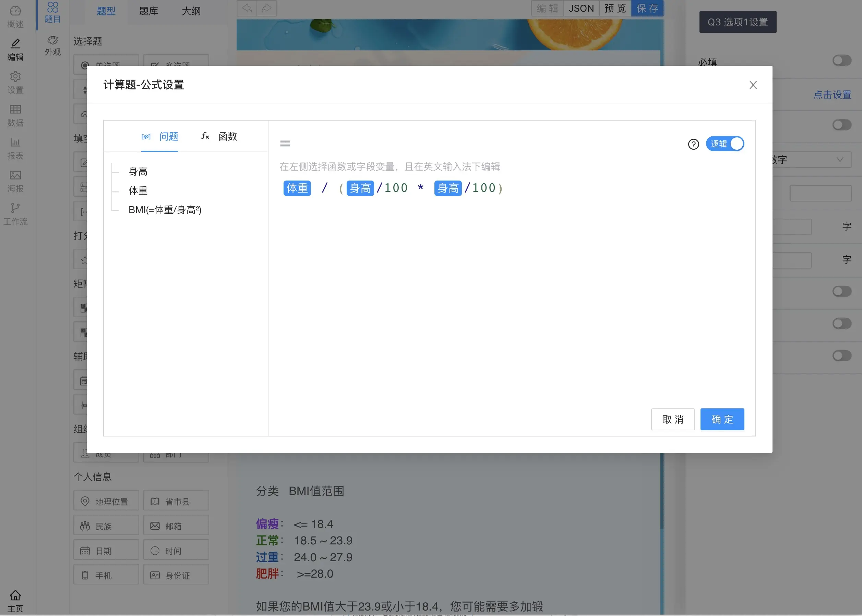Switch to the 题库 tab
862x616 pixels.
click(149, 11)
